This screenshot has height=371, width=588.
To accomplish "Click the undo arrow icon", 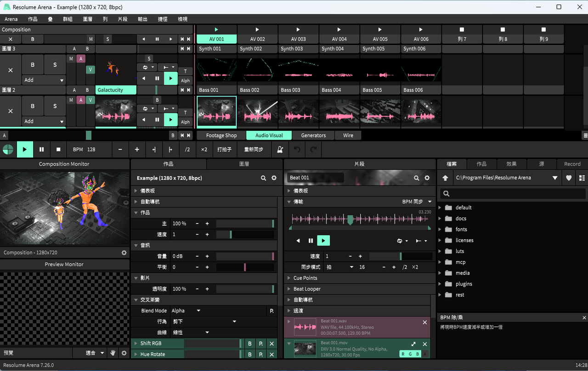I will point(297,149).
